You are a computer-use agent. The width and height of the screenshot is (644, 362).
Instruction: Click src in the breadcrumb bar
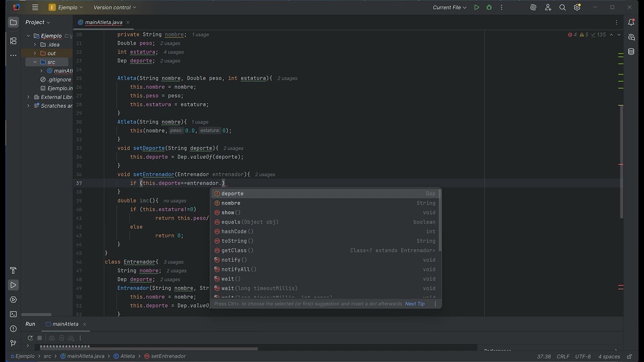(47, 356)
